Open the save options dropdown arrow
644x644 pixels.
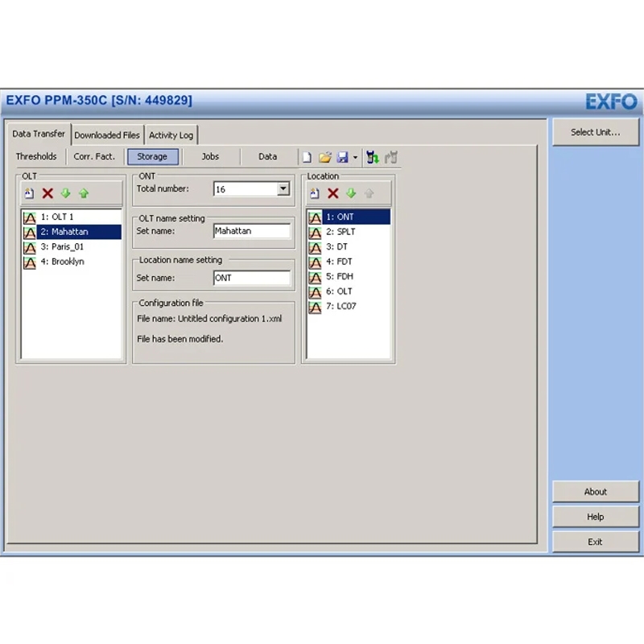click(x=355, y=157)
